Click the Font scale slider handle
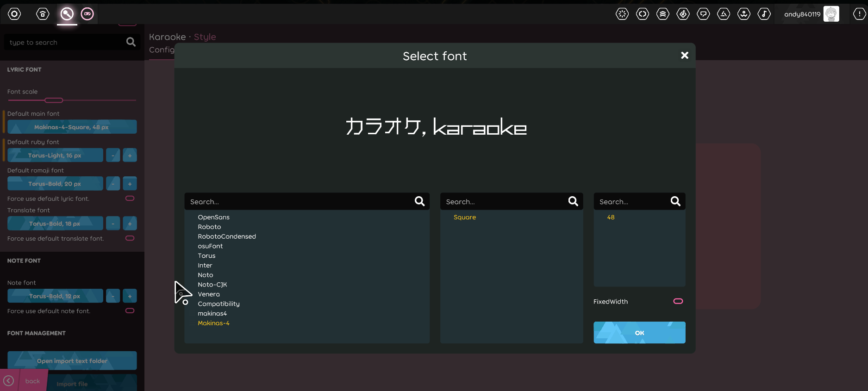This screenshot has width=868, height=391. [54, 100]
